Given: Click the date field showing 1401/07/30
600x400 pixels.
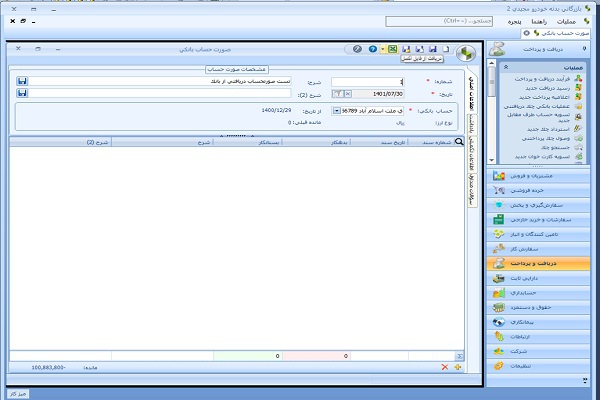Looking at the screenshot, I should coord(378,94).
